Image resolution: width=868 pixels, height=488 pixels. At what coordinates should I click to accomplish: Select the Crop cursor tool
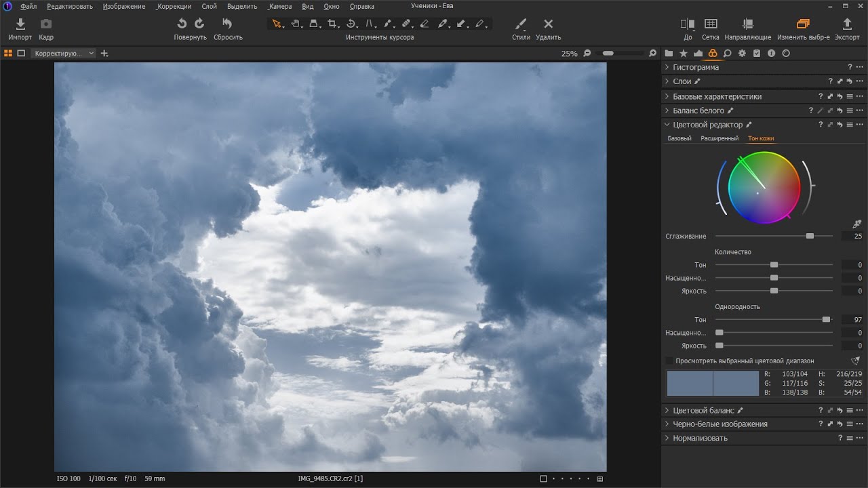point(332,24)
